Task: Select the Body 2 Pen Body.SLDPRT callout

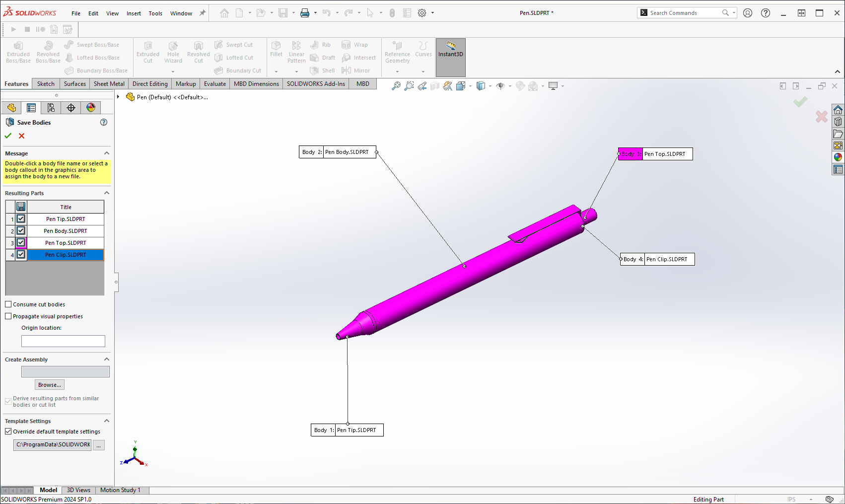Action: [x=338, y=152]
